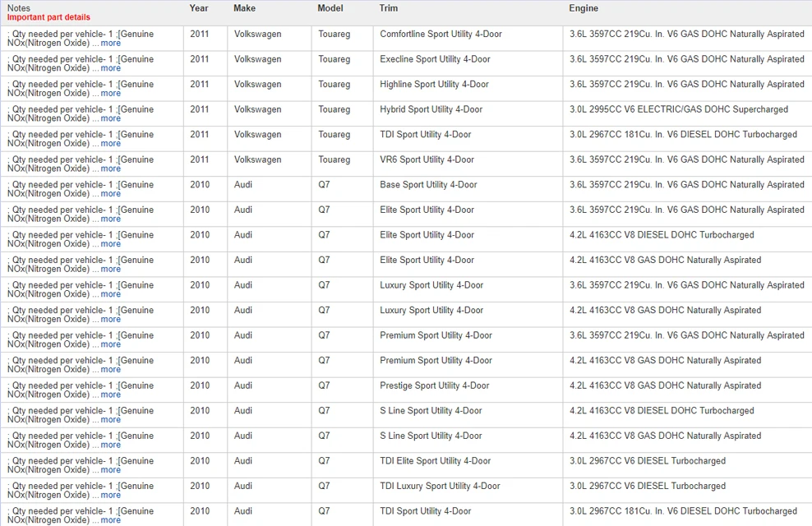Click the Make column header
Image resolution: width=812 pixels, height=526 pixels.
(244, 8)
